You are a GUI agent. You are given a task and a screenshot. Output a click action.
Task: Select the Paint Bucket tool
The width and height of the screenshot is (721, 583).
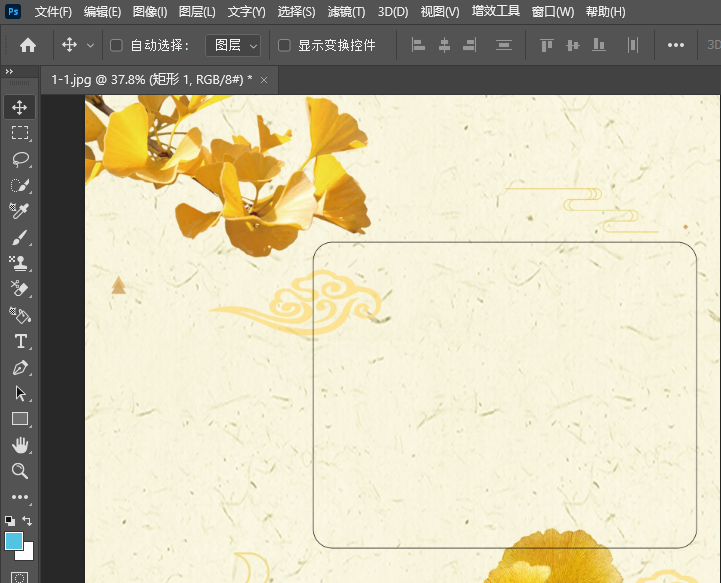19,315
